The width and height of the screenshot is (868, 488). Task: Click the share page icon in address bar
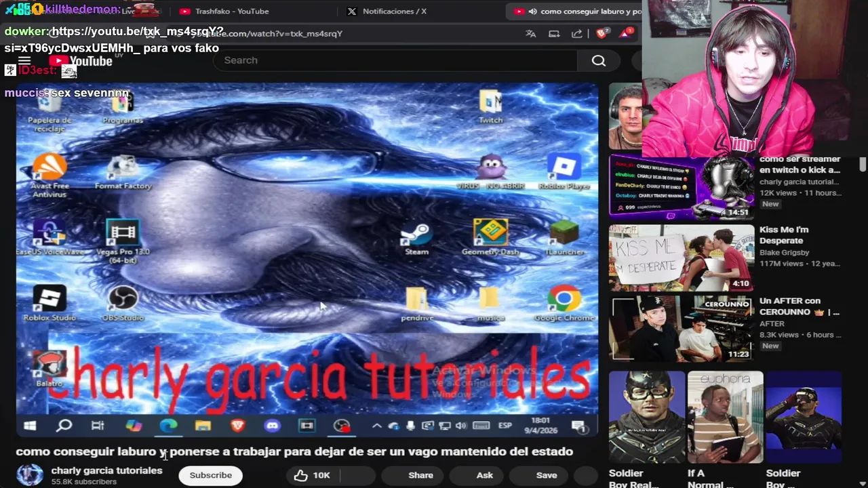point(576,33)
